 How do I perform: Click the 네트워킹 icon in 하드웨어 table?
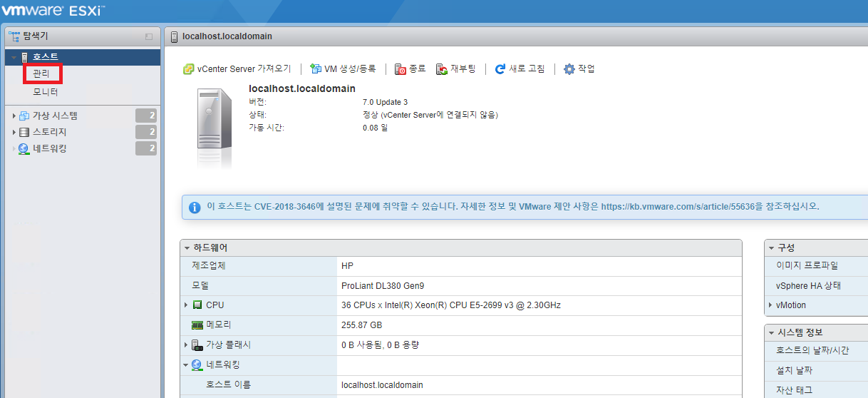[x=197, y=365]
